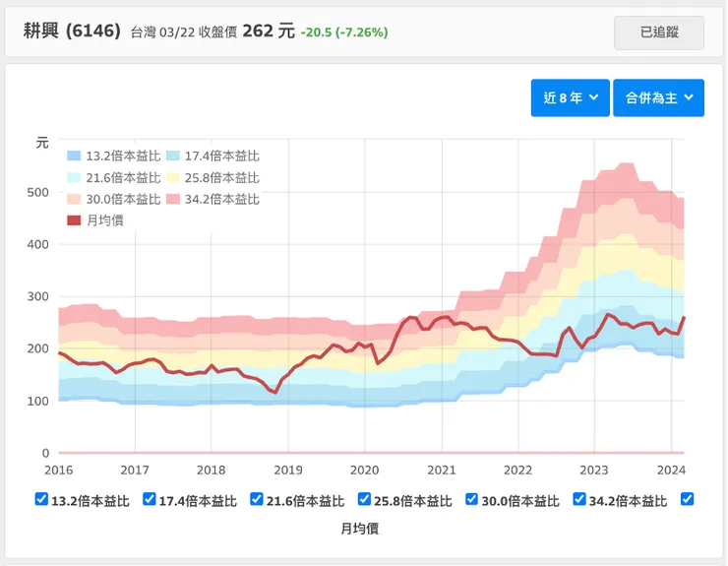
Task: Toggle the 月均價 checkbox at row end
Action: 687,499
